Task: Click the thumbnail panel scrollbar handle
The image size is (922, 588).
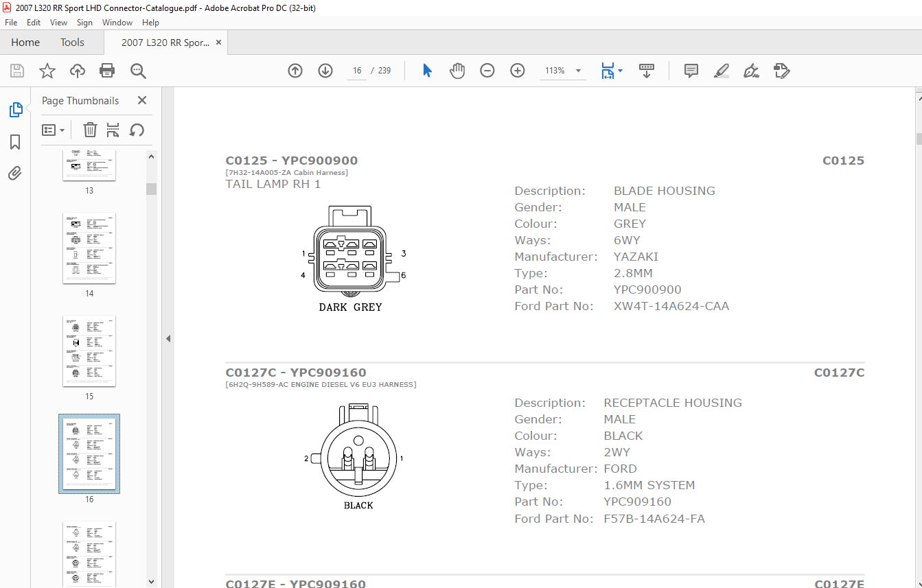Action: point(151,189)
